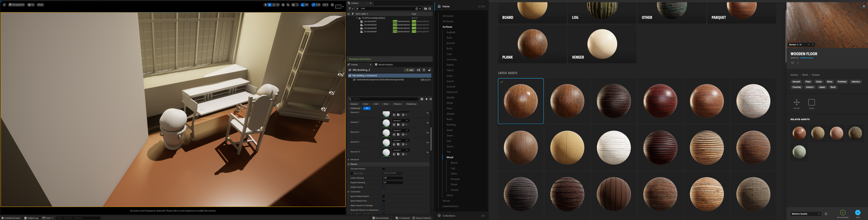Open the PLANK wood category card
Screen dimensions: 868x220
532,44
